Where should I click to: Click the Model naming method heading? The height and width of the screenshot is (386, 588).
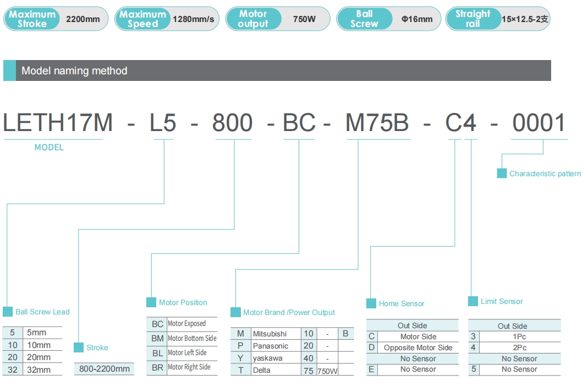pyautogui.click(x=74, y=70)
